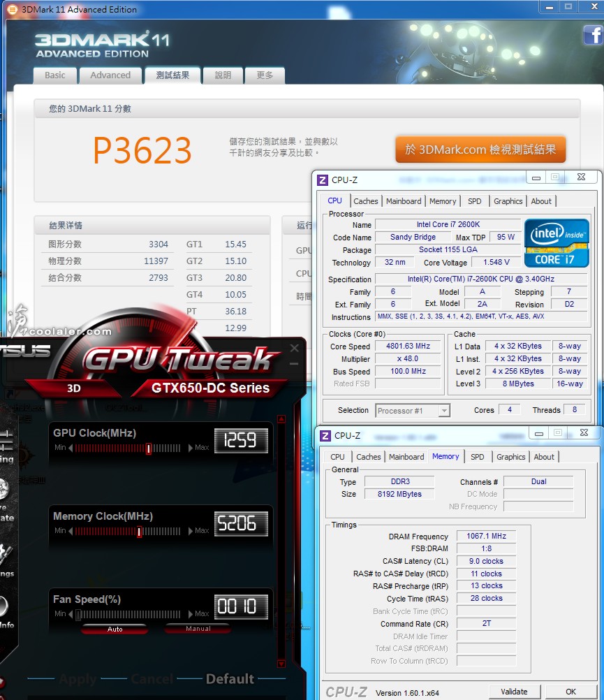This screenshot has height=700, width=604.
Task: Click the orange 於 3DMark.com 檢視測試結果 button
Action: (x=480, y=150)
